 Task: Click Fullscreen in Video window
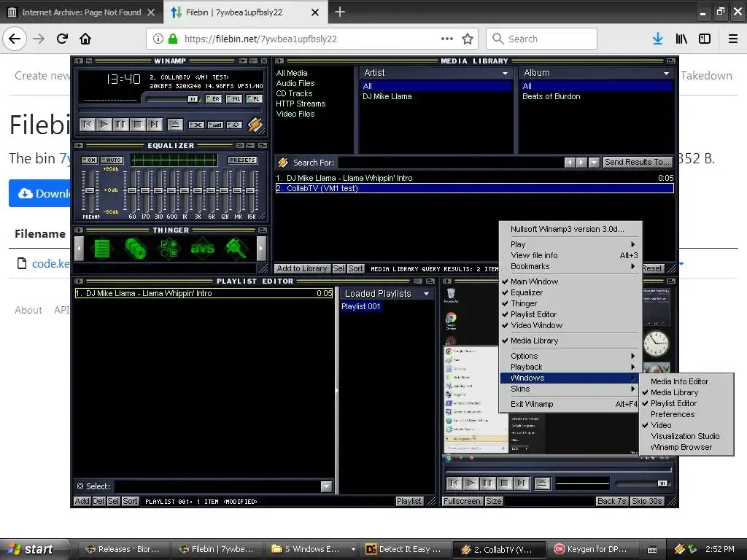click(x=462, y=501)
